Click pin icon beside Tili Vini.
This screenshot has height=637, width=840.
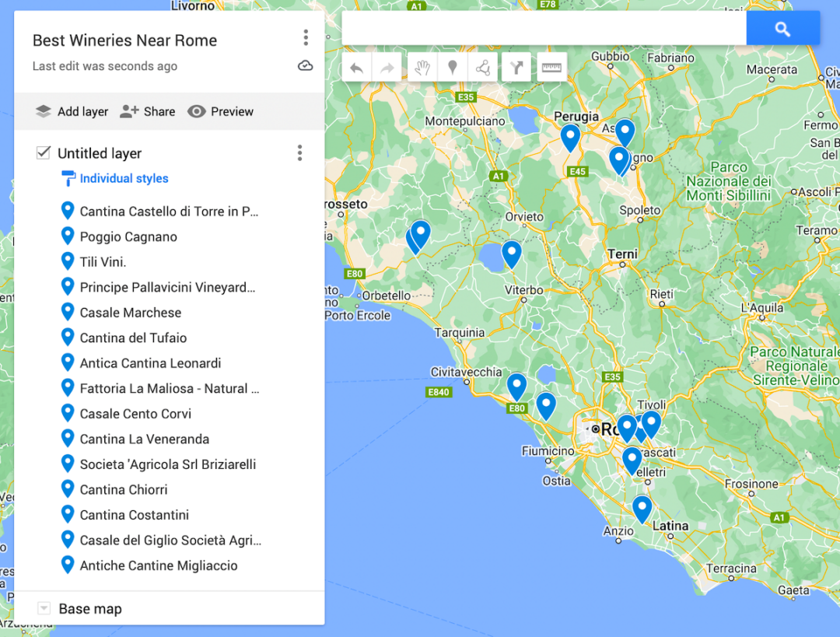68,261
